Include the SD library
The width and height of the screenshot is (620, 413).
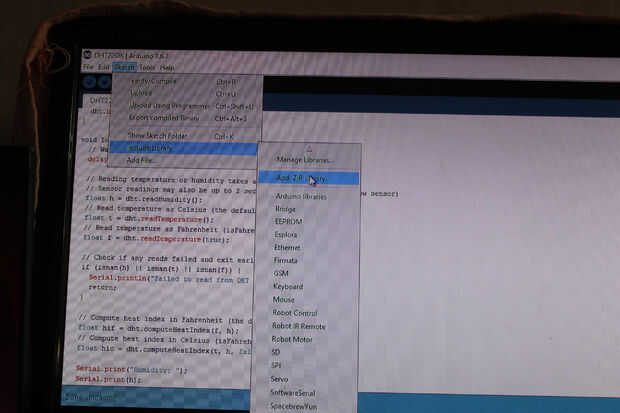click(306, 352)
